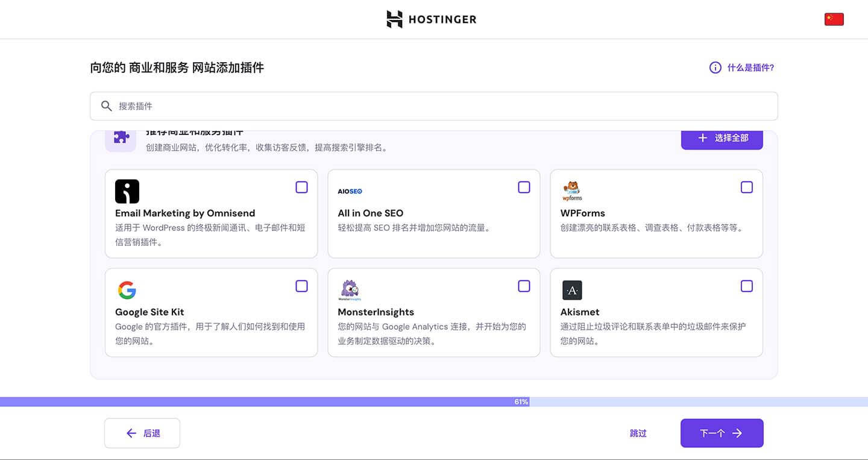Image resolution: width=868 pixels, height=460 pixels.
Task: Check the Akismet checkbox
Action: (746, 286)
